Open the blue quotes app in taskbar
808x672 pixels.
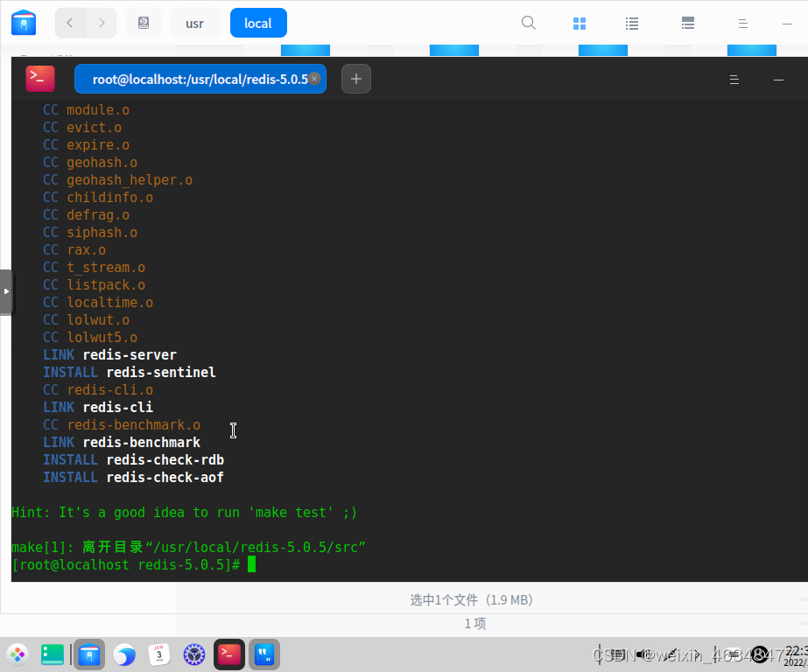(264, 654)
